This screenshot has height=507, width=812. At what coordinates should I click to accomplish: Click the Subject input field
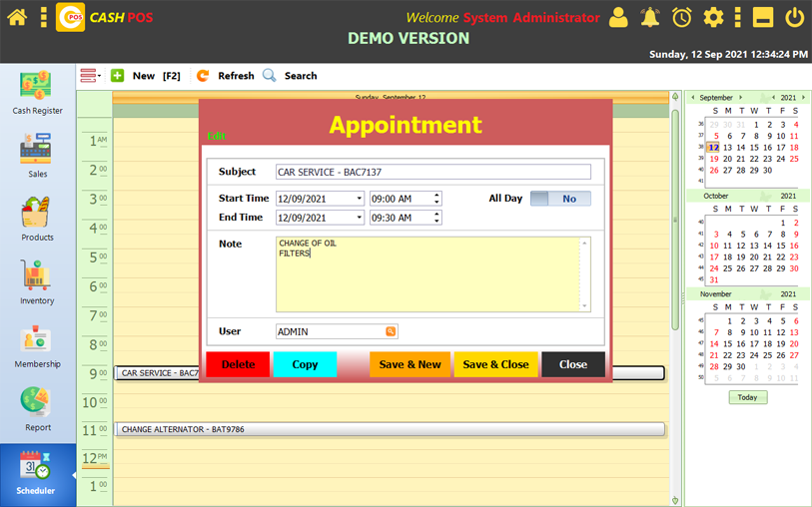click(x=432, y=172)
